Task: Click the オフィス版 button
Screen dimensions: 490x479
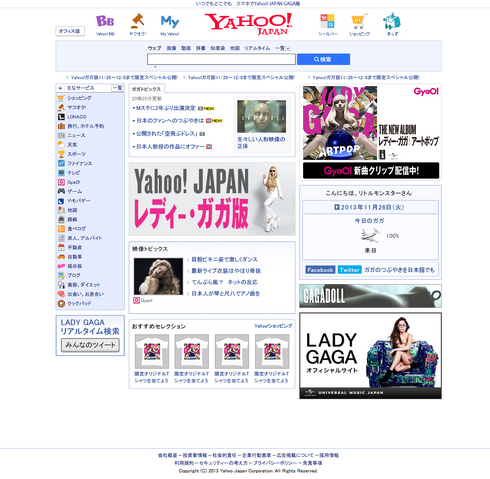Action: [70, 31]
